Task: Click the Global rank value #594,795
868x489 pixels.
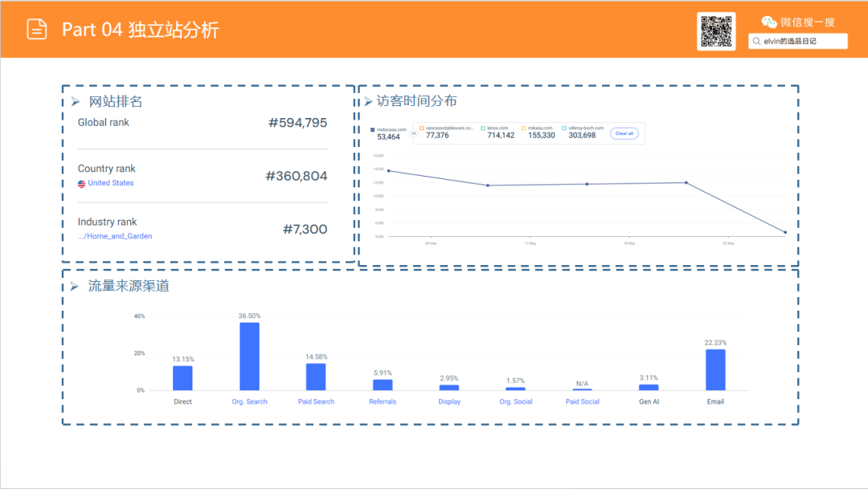Action: click(298, 123)
